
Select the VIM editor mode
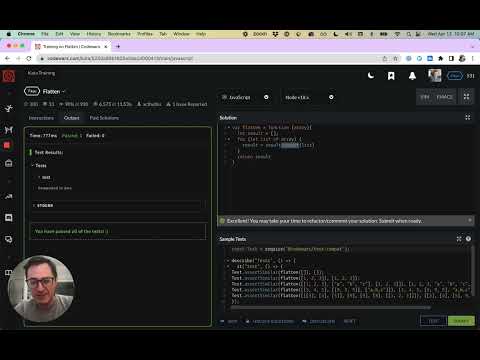[x=425, y=97]
